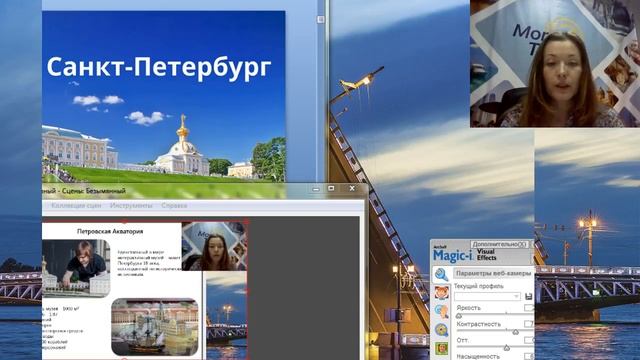Select the green portrait frame icon in Magic-i

tap(441, 348)
